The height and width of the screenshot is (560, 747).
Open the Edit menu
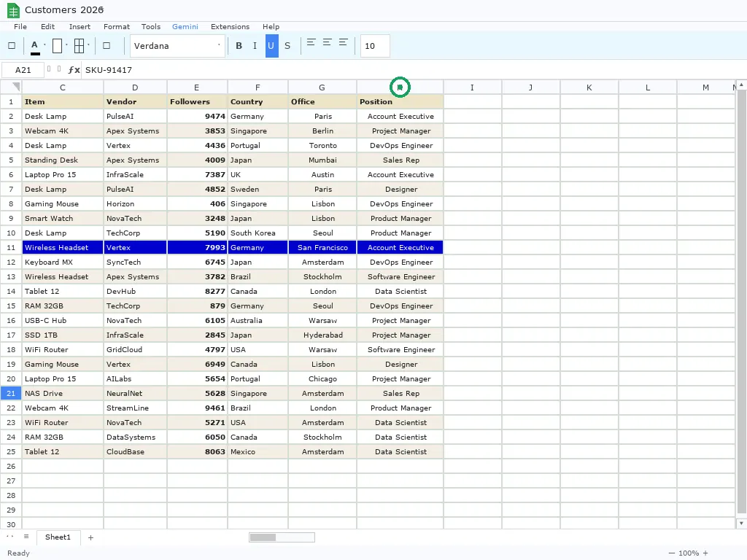(47, 27)
